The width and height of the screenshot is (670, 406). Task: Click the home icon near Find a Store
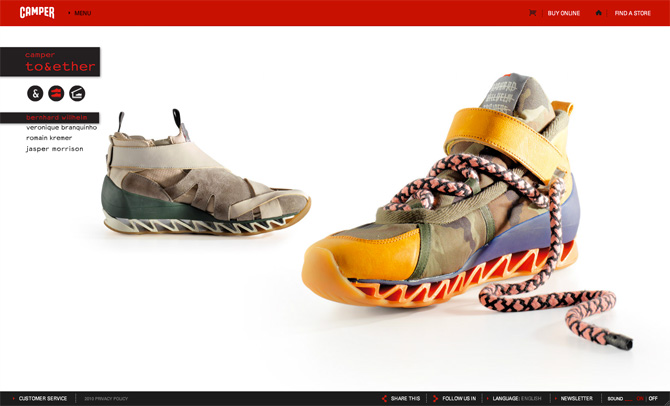pos(599,13)
